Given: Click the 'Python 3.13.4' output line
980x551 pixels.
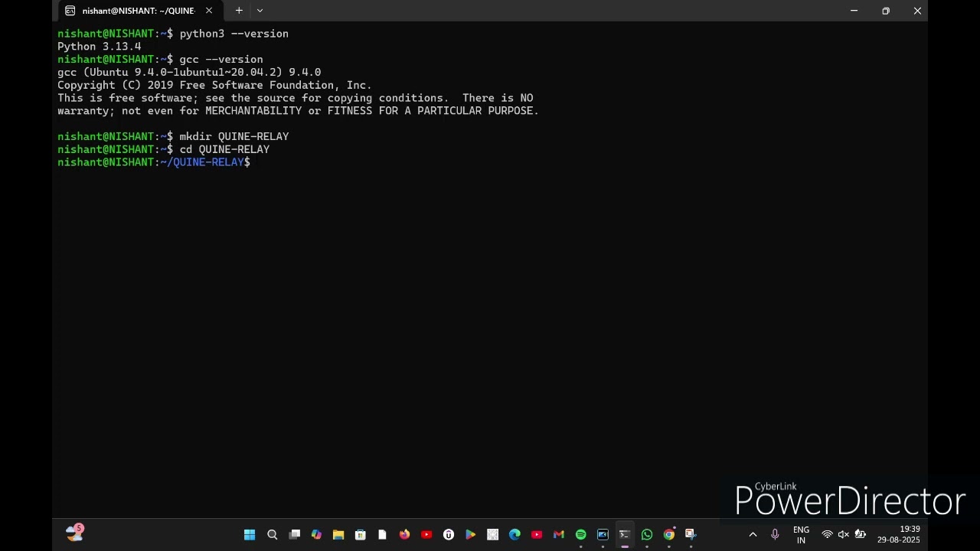Looking at the screenshot, I should click(x=99, y=47).
